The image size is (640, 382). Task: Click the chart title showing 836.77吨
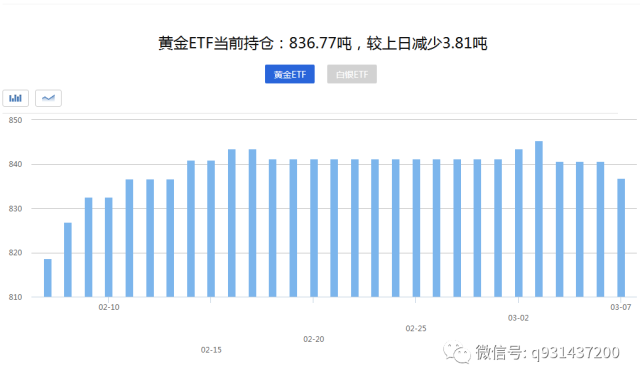coord(323,43)
